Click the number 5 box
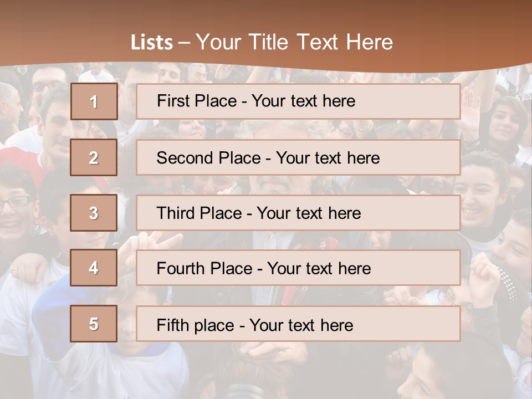Screen dimensions: 532x399 pyautogui.click(x=94, y=324)
